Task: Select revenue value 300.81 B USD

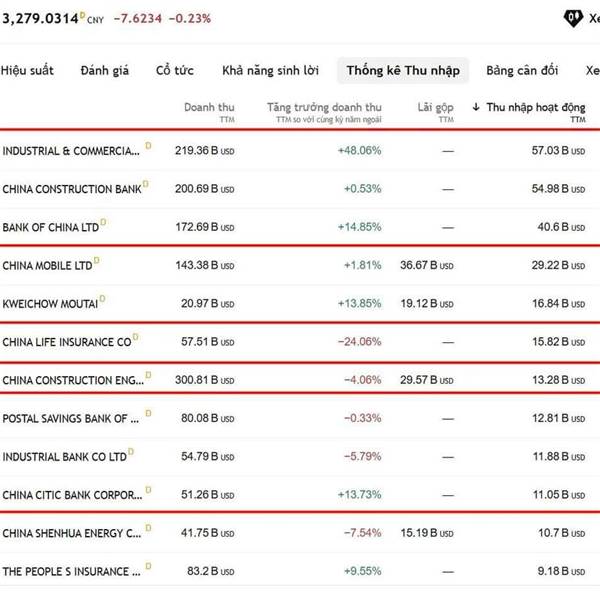Action: click(x=205, y=380)
